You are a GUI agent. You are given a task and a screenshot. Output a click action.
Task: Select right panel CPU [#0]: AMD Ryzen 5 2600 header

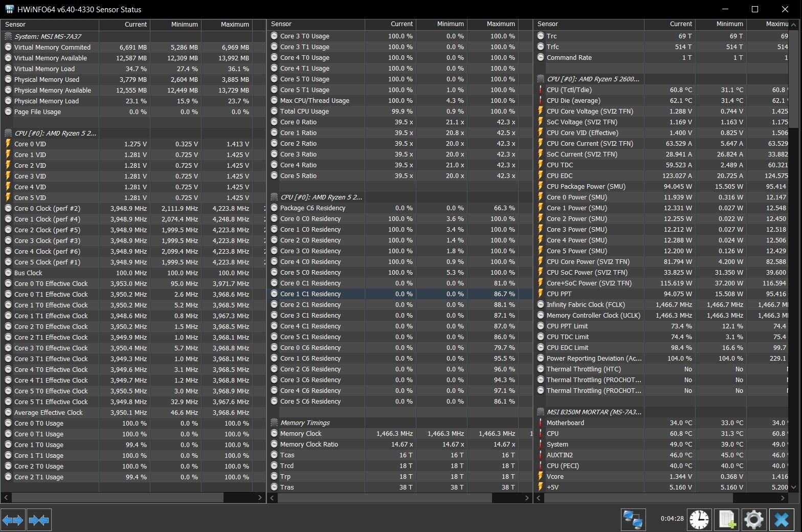pyautogui.click(x=661, y=79)
